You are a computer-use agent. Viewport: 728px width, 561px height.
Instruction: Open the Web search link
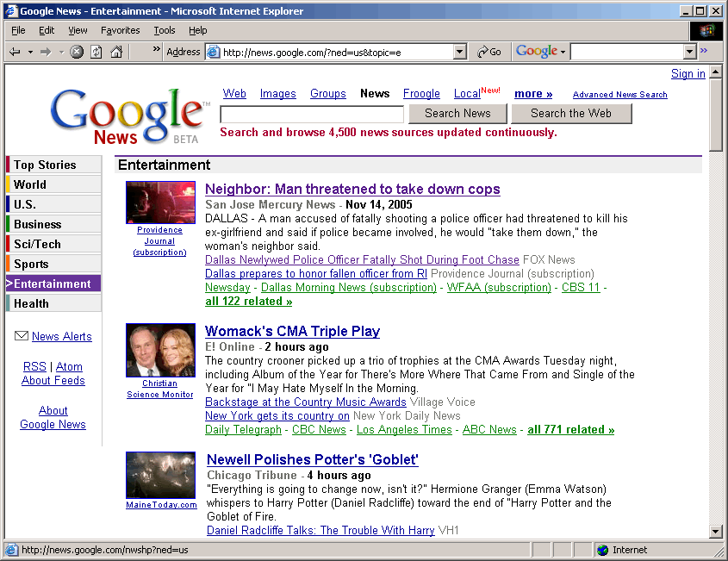[x=234, y=93]
